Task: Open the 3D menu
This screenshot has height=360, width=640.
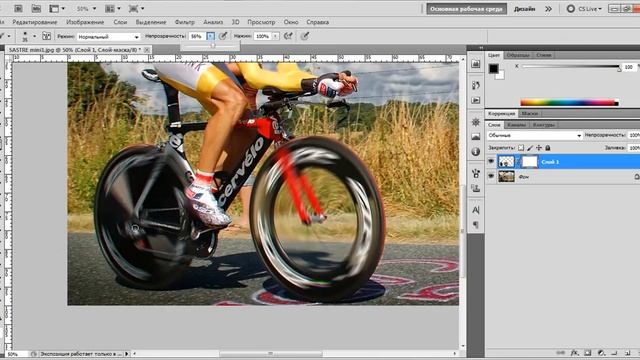Action: point(236,22)
